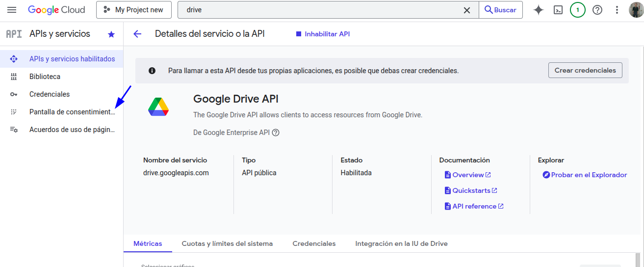
Task: Switch to the Credenciales tab
Action: 314,243
